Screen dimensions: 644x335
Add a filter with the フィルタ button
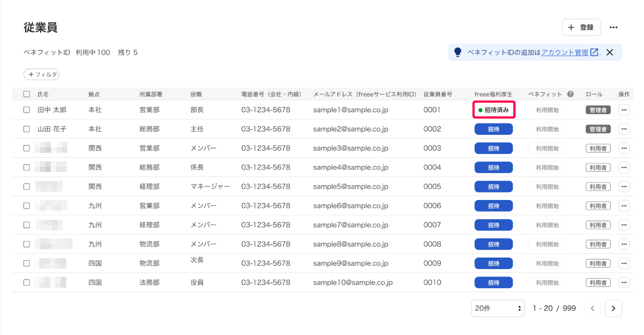coord(42,74)
